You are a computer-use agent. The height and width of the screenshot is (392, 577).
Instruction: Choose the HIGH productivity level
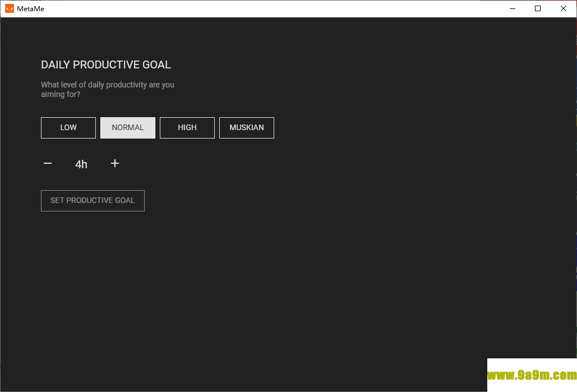click(x=187, y=128)
